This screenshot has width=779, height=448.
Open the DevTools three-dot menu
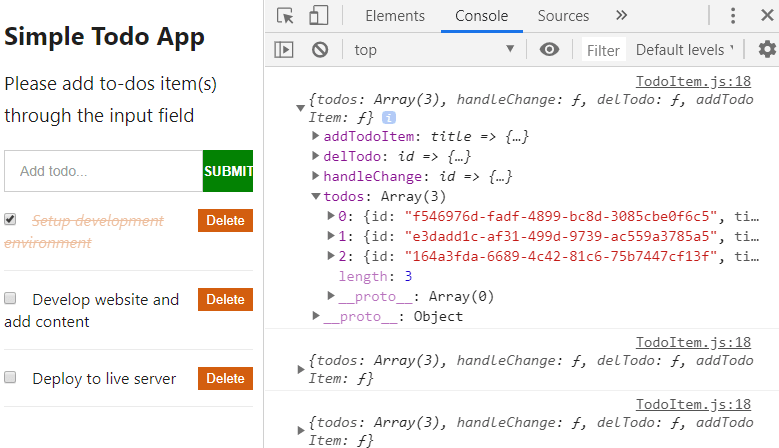point(733,16)
